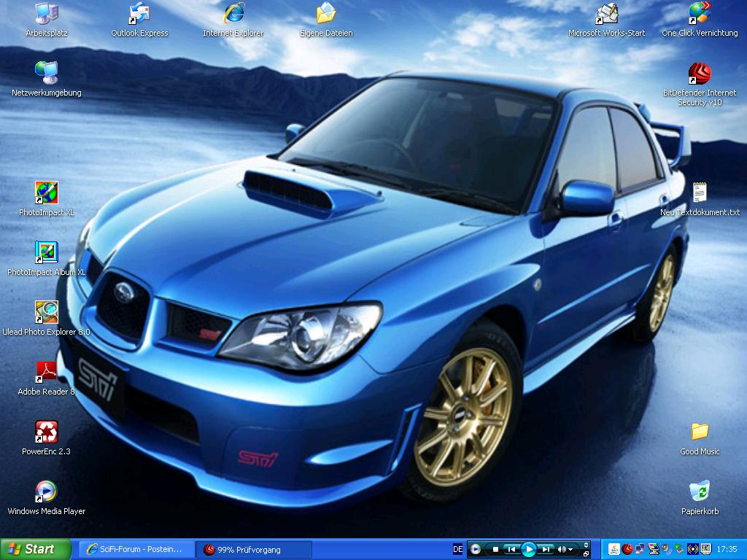Open the Internet Explorer desktop shortcut
This screenshot has width=747, height=560.
233,13
